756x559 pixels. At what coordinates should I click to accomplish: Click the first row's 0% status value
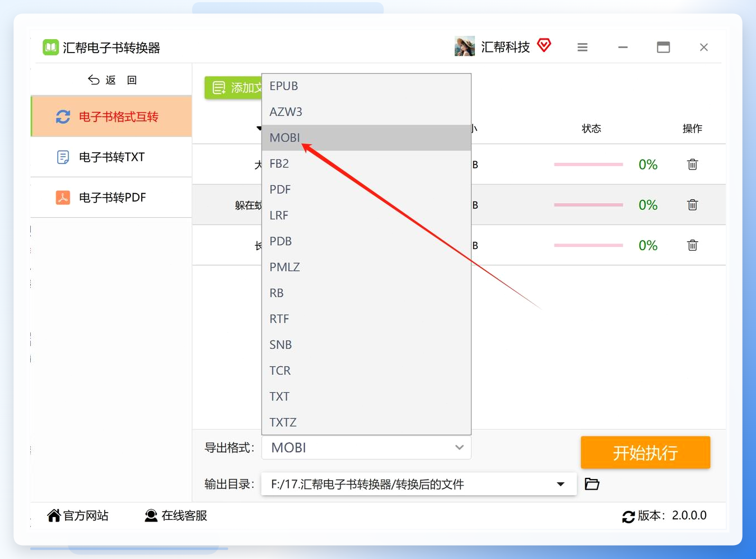click(648, 165)
